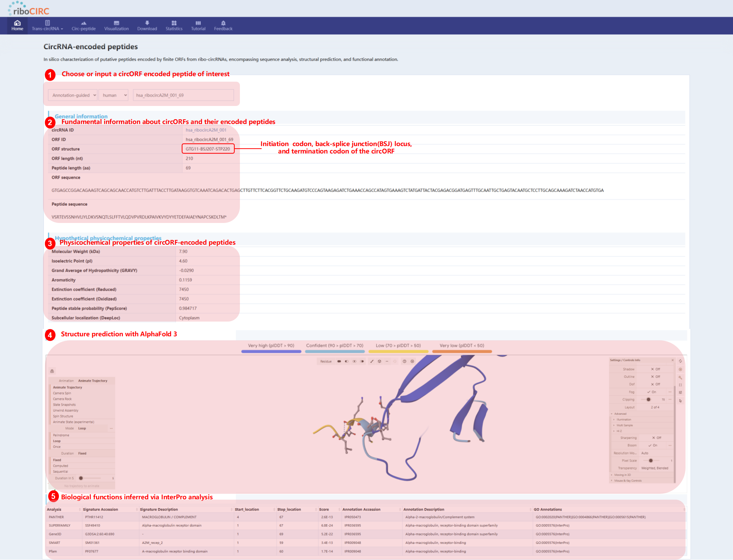Image resolution: width=733 pixels, height=560 pixels.
Task: Select Camera Spin animation option
Action: (62, 393)
